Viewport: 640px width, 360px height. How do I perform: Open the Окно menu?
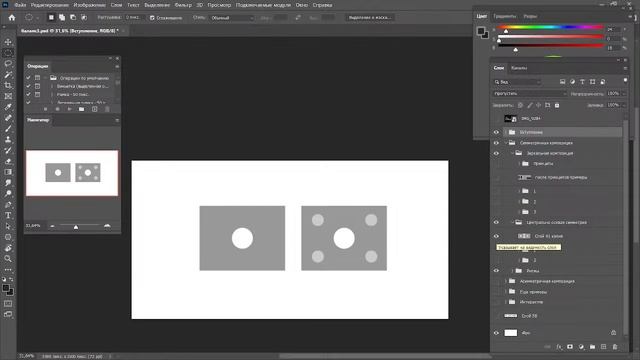[x=302, y=5]
